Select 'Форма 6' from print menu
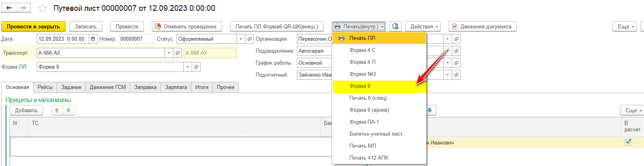 [x=360, y=86]
